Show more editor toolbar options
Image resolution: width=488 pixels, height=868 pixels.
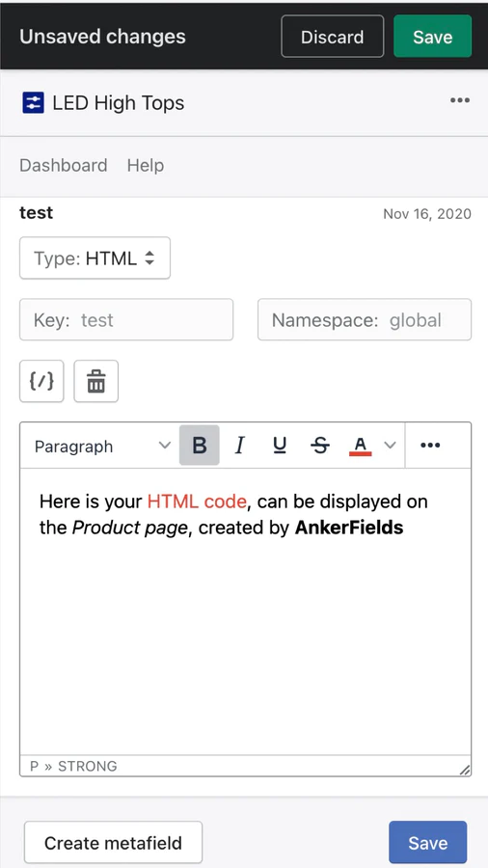pos(430,445)
